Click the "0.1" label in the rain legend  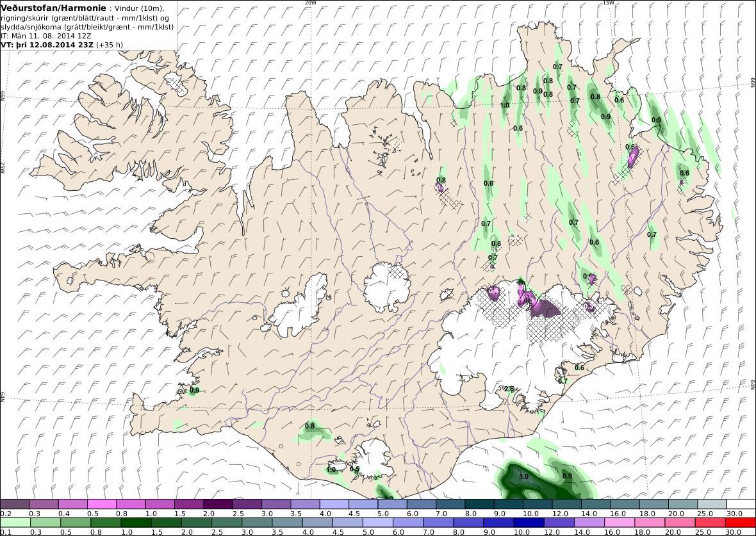tap(6, 532)
